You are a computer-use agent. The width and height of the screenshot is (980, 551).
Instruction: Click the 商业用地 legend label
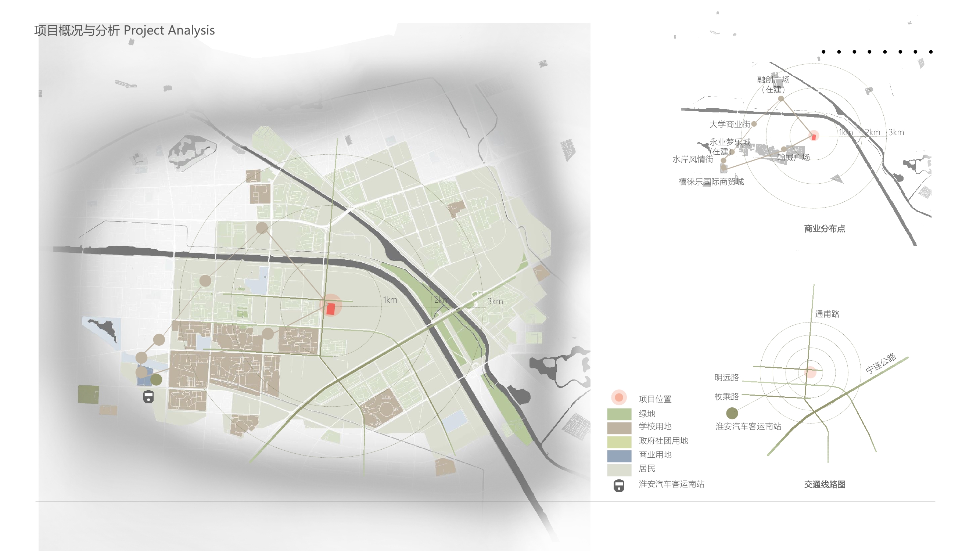coord(655,454)
